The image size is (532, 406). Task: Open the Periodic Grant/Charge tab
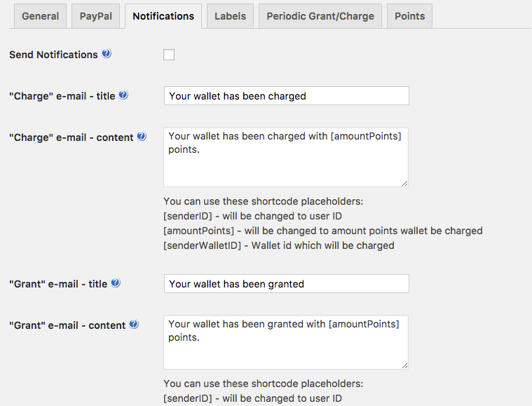pyautogui.click(x=320, y=16)
